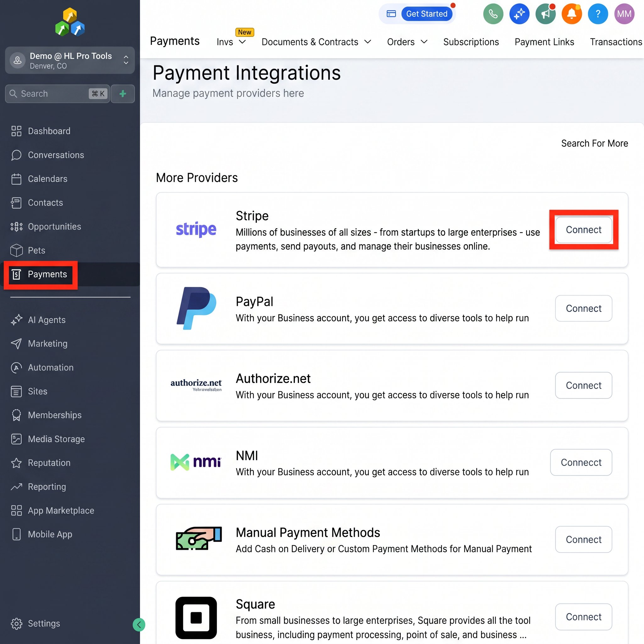Click the Square logo

click(x=196, y=618)
